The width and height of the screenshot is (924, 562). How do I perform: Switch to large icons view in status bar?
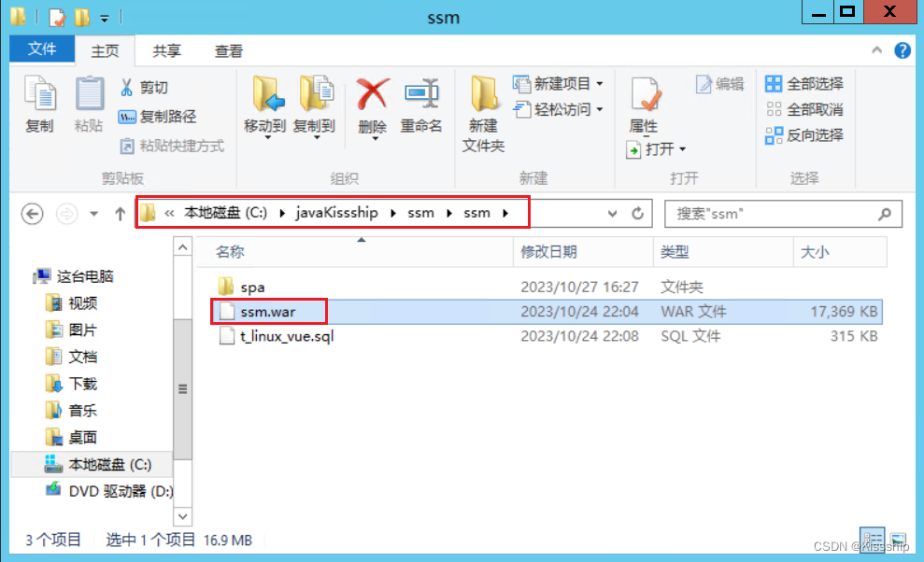(x=898, y=539)
